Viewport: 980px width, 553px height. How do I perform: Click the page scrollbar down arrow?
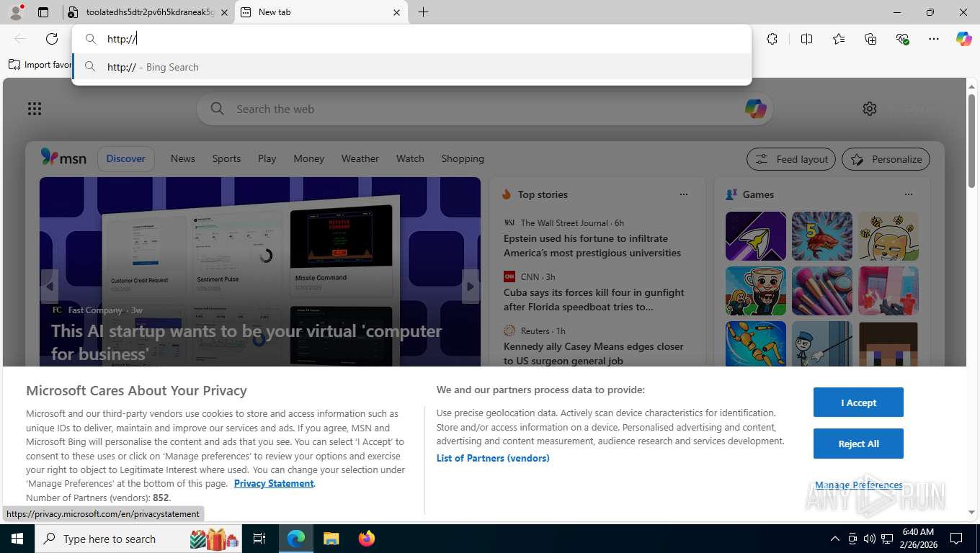pos(971,513)
